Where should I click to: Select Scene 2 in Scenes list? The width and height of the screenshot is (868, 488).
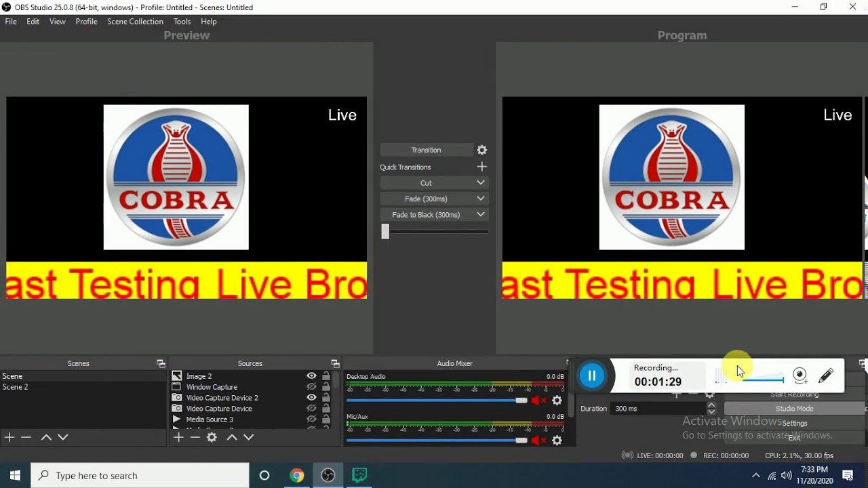point(83,387)
